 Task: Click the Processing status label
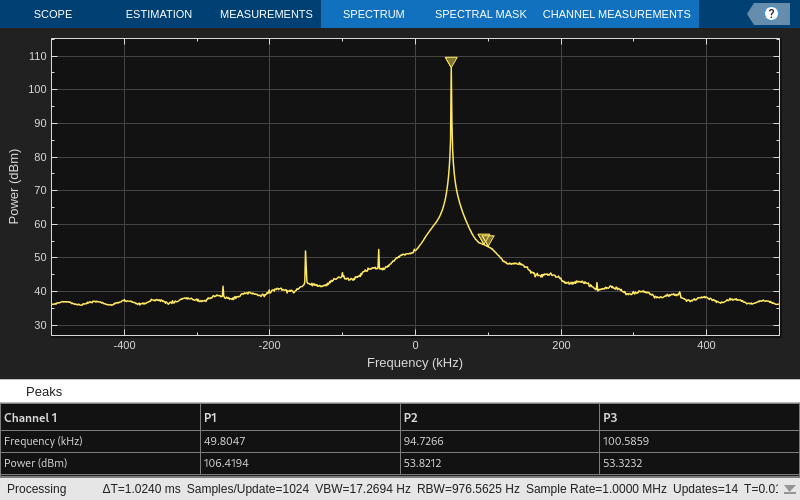pos(37,489)
